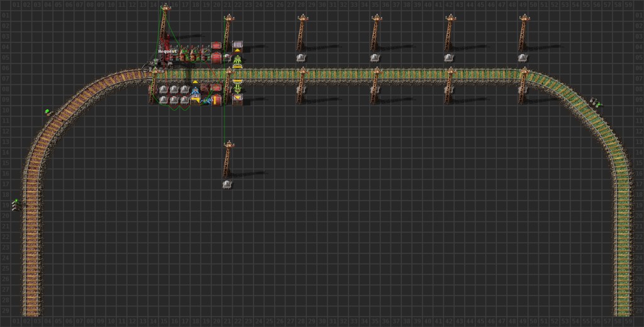Click the lamp at row 08 column 15
The width and height of the screenshot is (644, 327).
[x=164, y=89]
